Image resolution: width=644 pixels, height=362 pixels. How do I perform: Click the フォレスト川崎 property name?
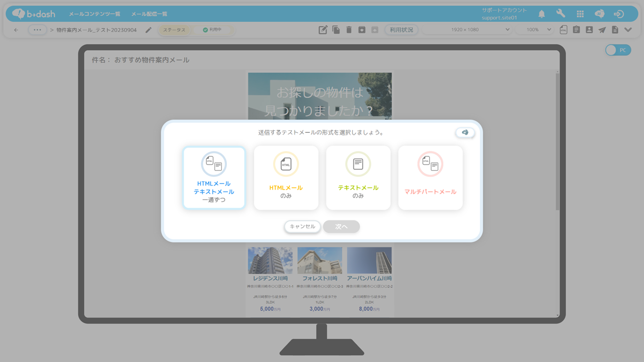[x=319, y=278]
